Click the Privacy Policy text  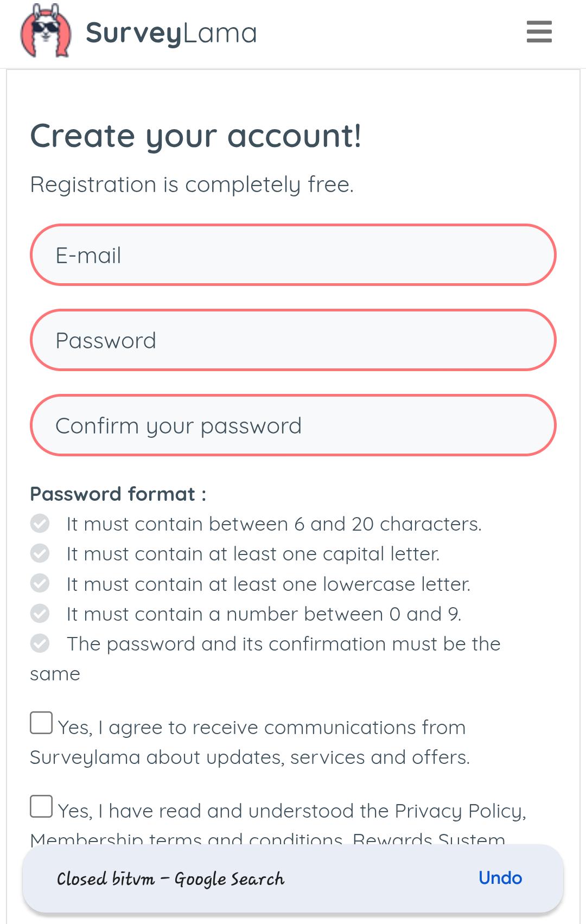459,810
